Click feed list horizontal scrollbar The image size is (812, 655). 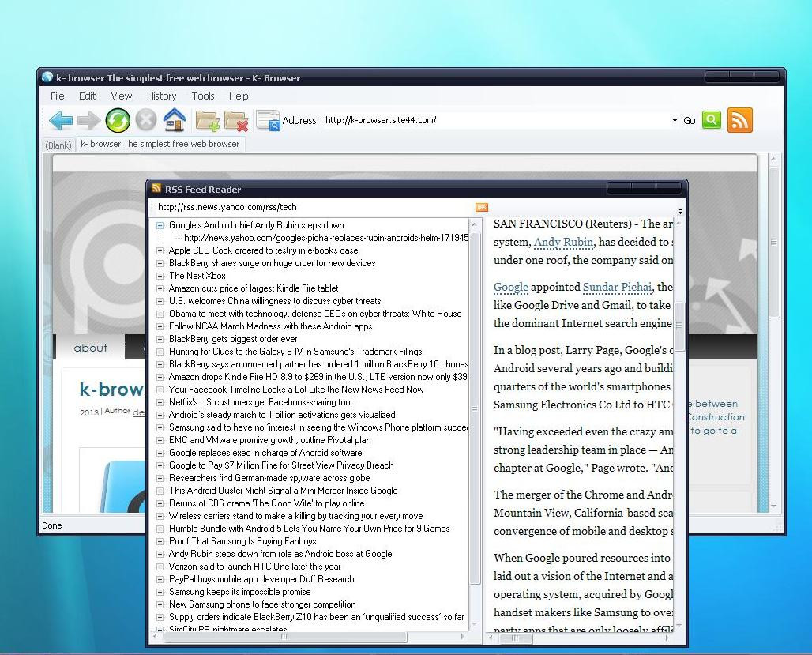[x=286, y=637]
